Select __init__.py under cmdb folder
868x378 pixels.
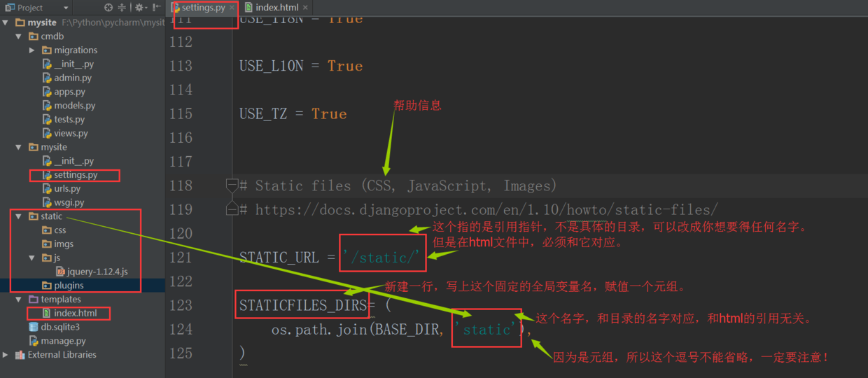(x=68, y=64)
